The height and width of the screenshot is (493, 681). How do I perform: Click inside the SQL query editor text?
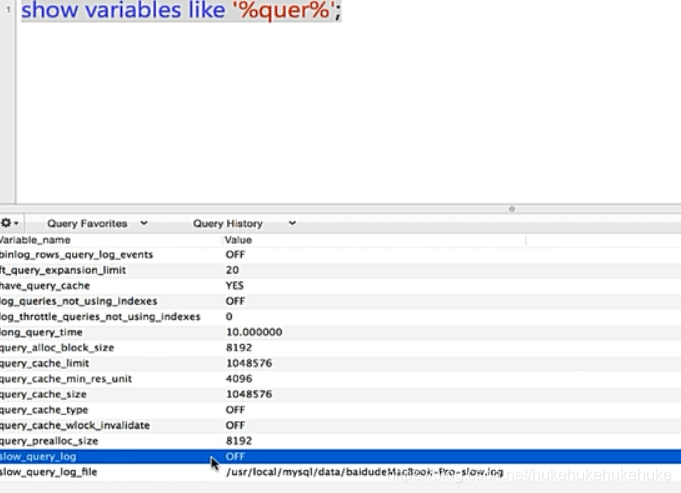click(x=181, y=10)
